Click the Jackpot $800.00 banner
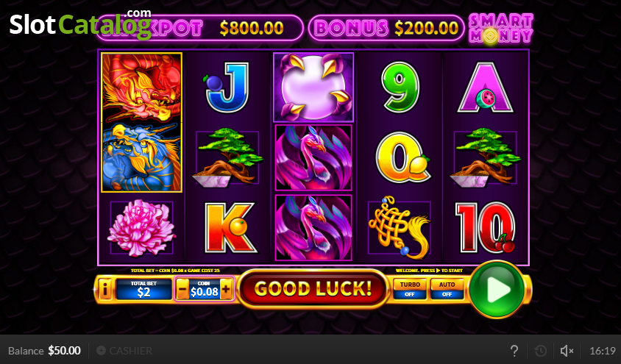Image resolution: width=621 pixels, height=364 pixels. [200, 28]
